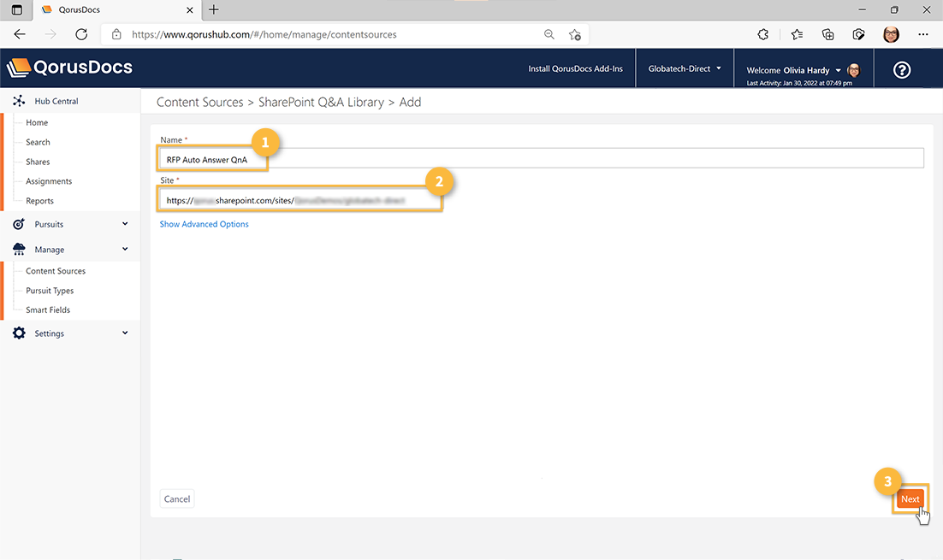Open a new browser tab

(x=213, y=9)
